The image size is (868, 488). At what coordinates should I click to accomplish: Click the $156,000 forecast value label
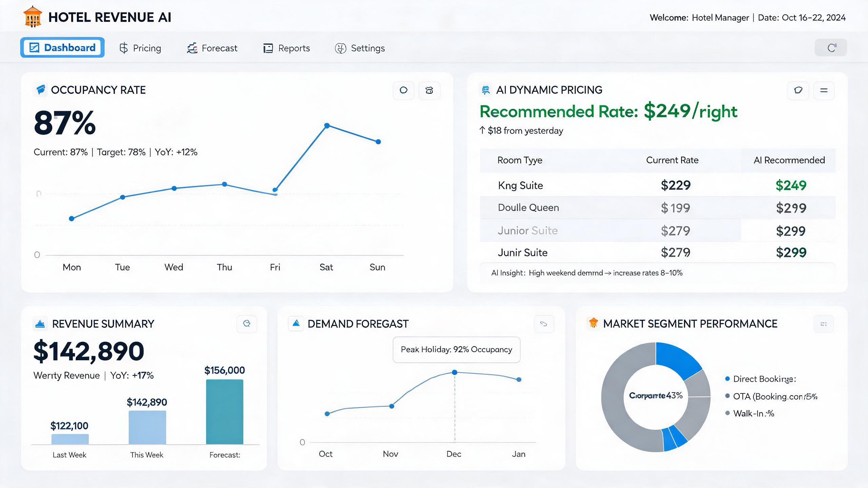click(224, 370)
